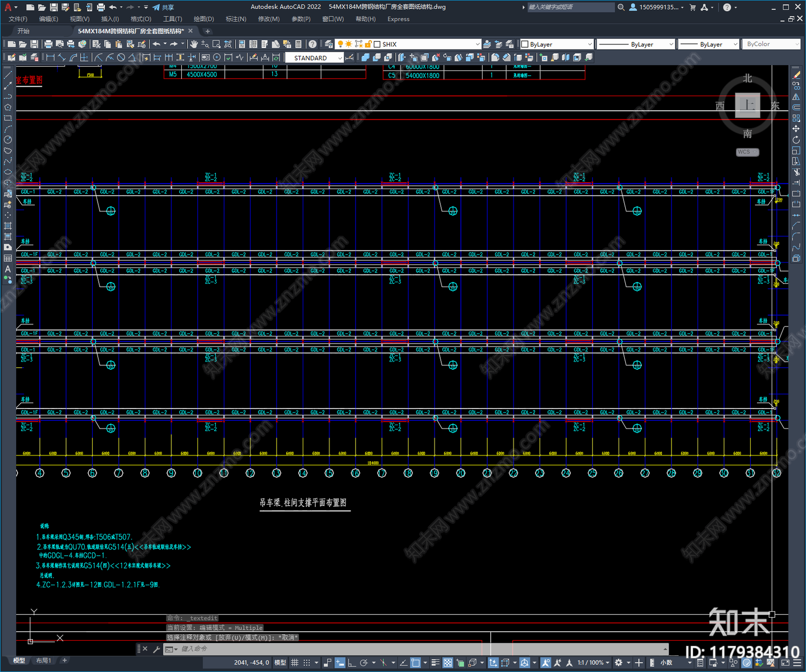Open the 绘图(D) menu
The width and height of the screenshot is (806, 672).
204,19
